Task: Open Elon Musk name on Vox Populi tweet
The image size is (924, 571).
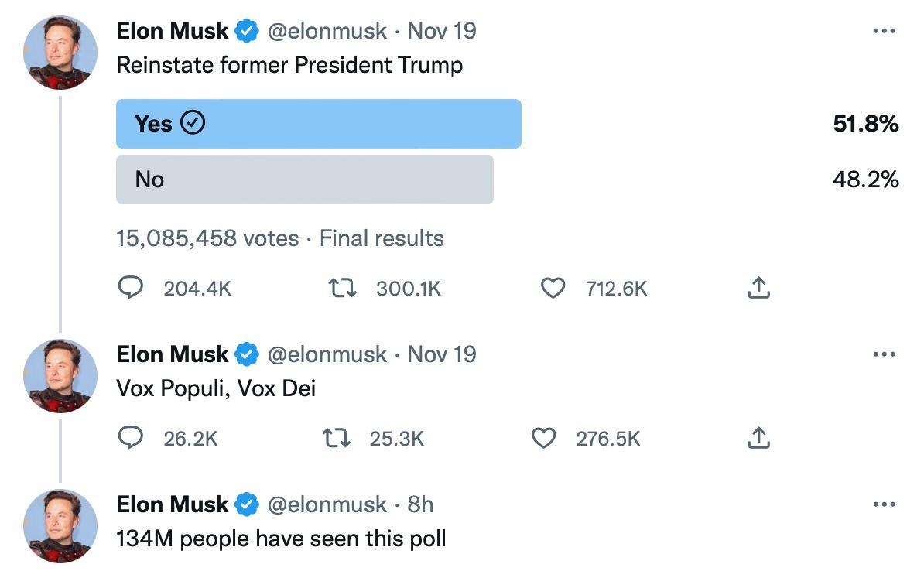Action: click(x=172, y=355)
